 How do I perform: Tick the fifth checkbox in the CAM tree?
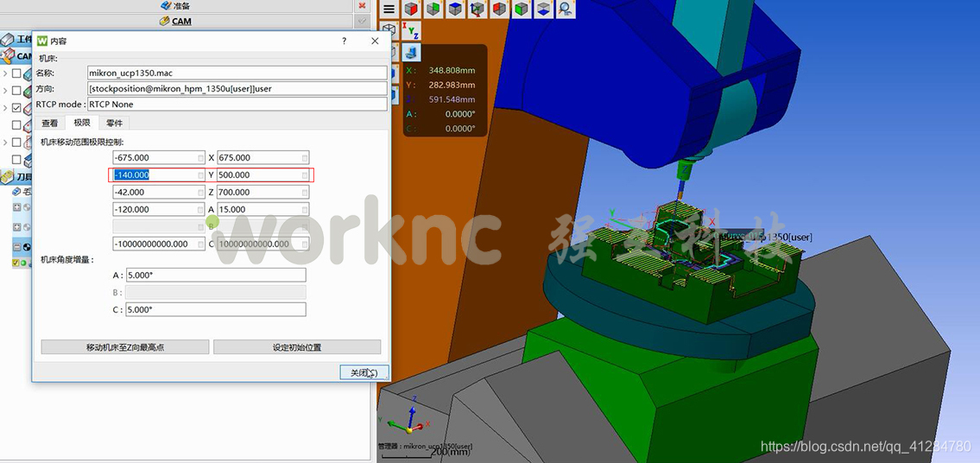click(x=16, y=142)
